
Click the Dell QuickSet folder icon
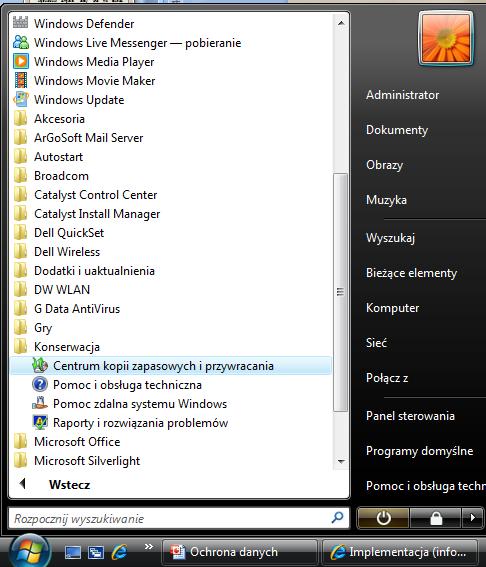tap(20, 232)
